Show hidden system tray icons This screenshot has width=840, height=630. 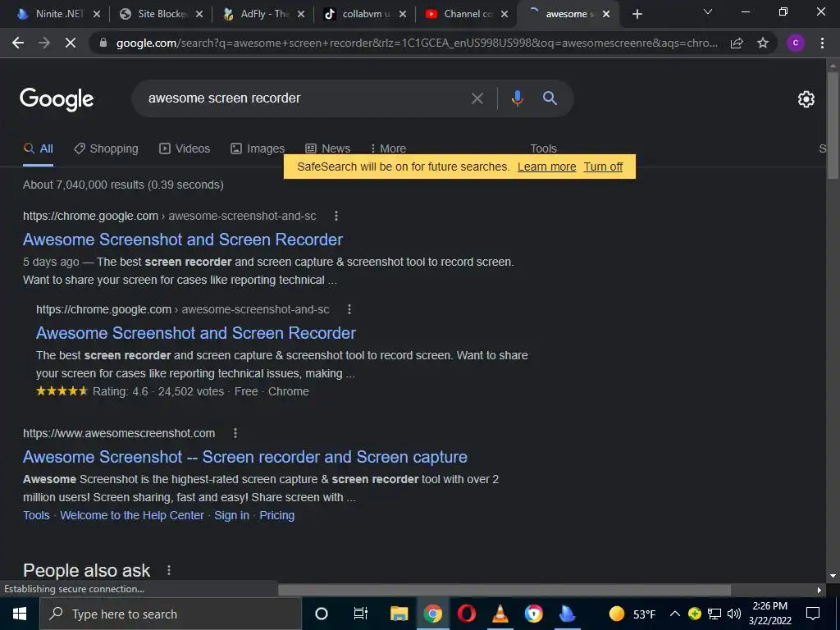(x=675, y=614)
